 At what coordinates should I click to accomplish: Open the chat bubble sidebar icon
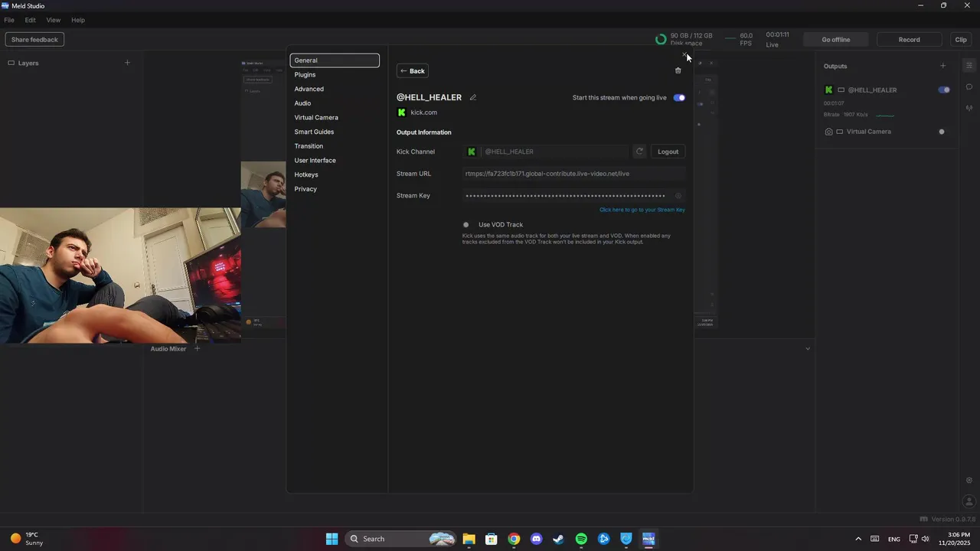click(969, 86)
